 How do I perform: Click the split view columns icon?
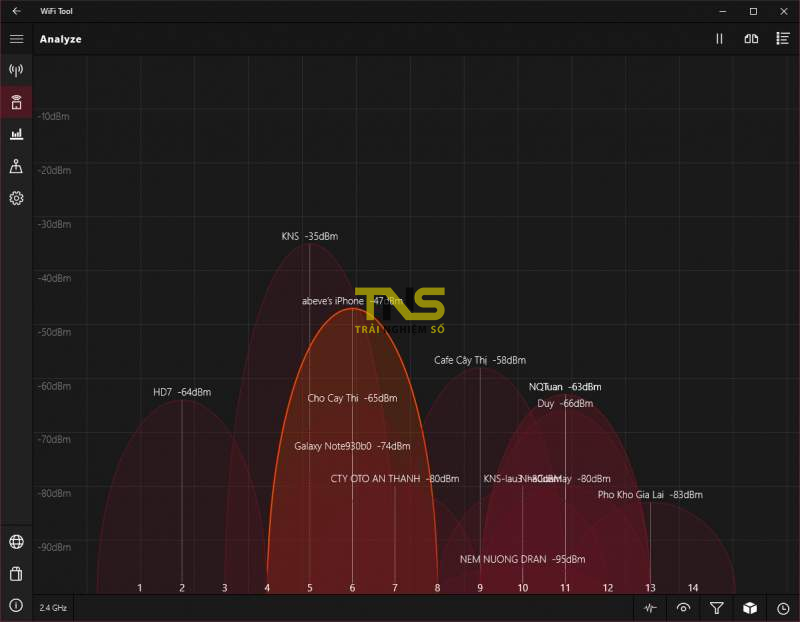[x=751, y=39]
